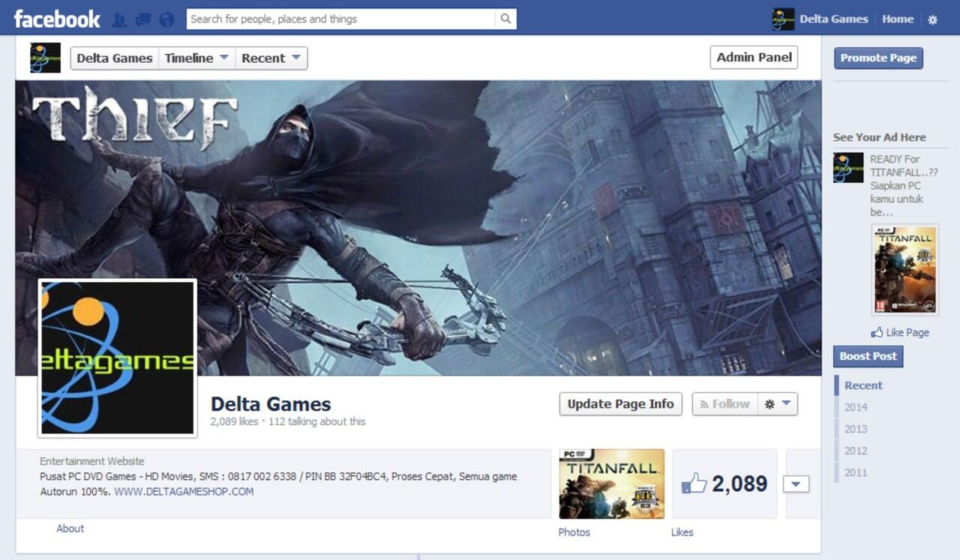Open the Delta Games profile picture

(117, 358)
